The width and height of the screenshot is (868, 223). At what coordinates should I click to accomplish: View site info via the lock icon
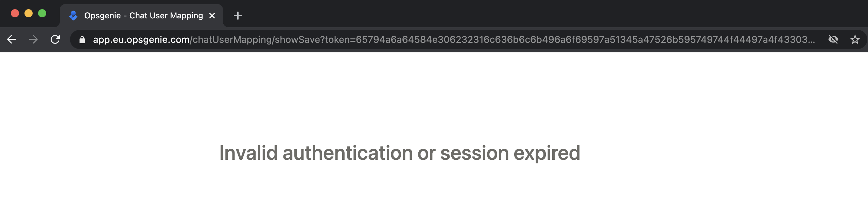(82, 40)
